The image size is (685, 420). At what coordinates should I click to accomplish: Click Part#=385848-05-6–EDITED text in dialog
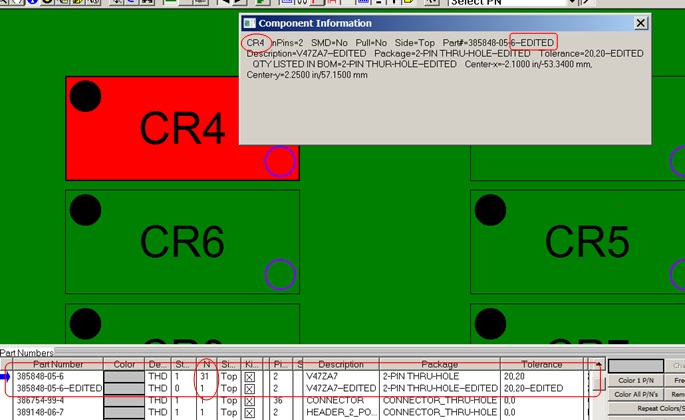click(498, 43)
